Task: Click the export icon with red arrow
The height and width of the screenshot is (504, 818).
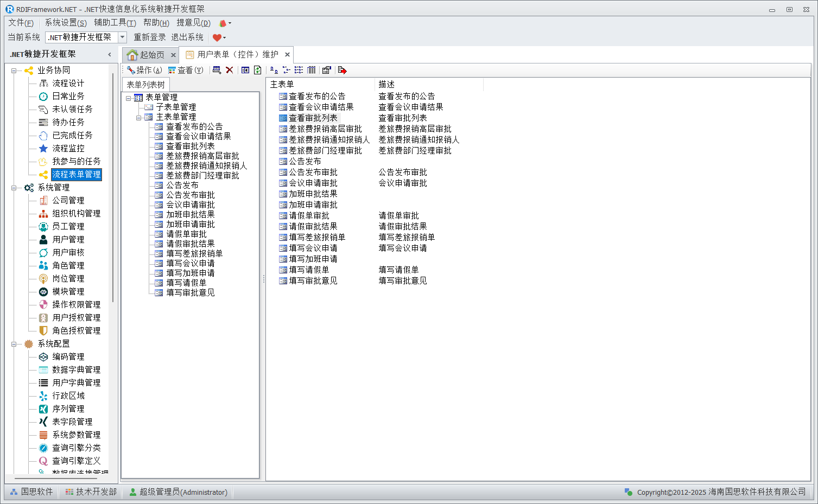Action: [x=342, y=70]
